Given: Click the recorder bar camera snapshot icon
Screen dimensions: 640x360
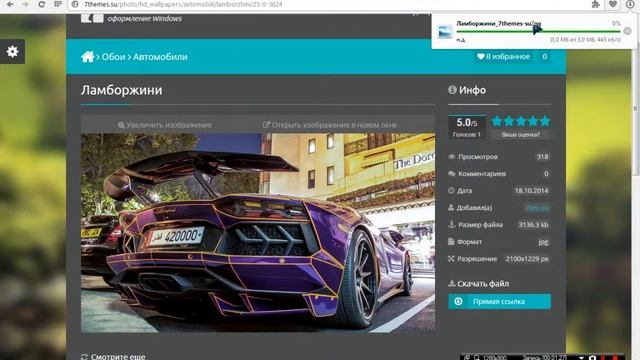Looking at the screenshot, I should [592, 358].
